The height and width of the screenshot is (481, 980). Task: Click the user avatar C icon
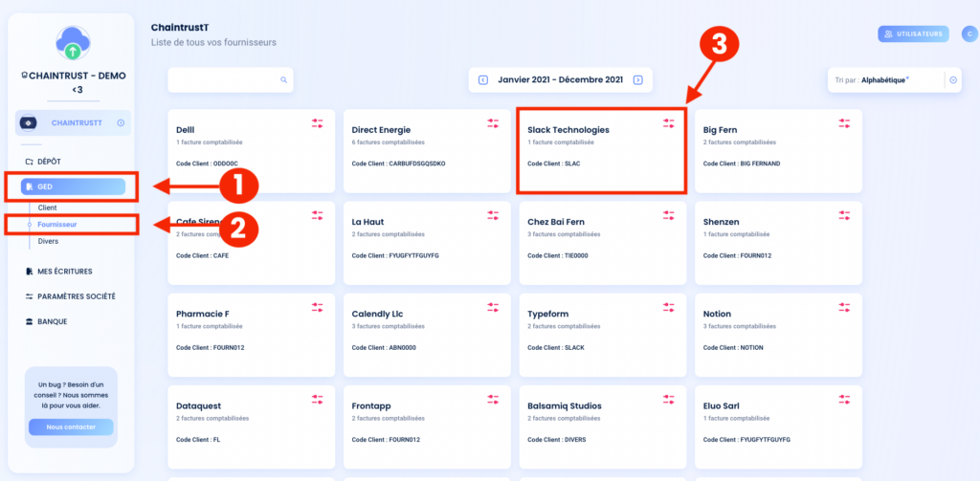[969, 33]
